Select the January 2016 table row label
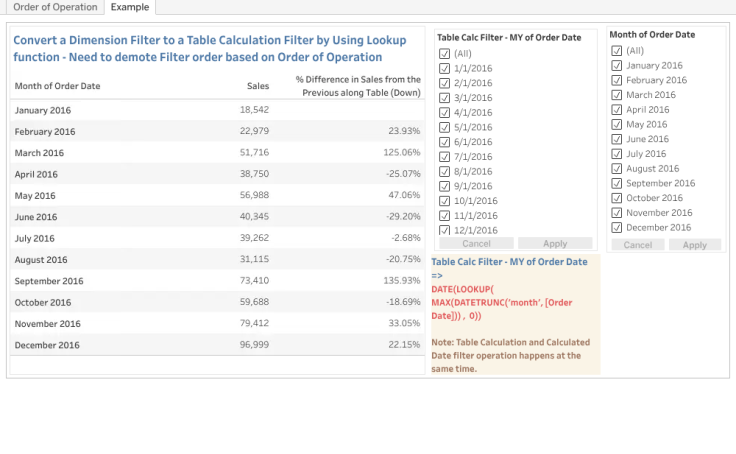This screenshot has width=736, height=454. click(x=43, y=110)
